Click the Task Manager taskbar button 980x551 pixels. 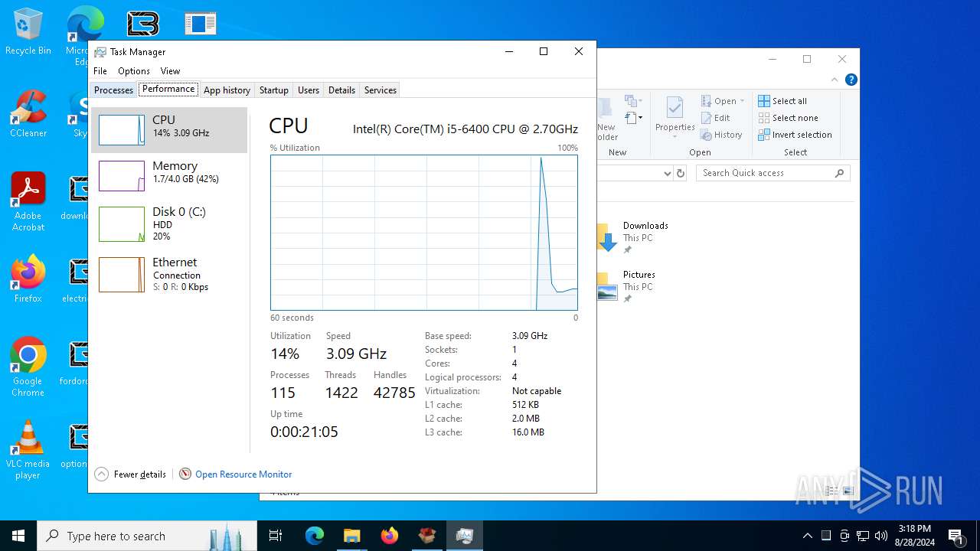tap(464, 536)
